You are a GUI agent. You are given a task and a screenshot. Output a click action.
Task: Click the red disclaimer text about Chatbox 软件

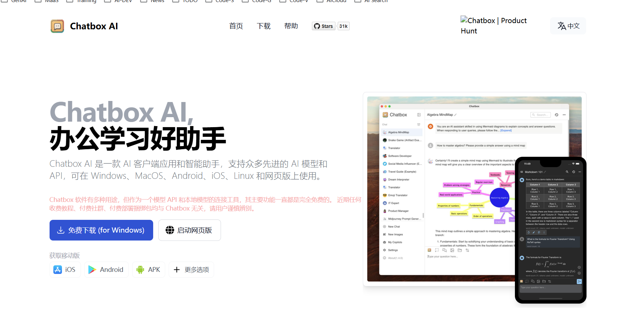(205, 204)
